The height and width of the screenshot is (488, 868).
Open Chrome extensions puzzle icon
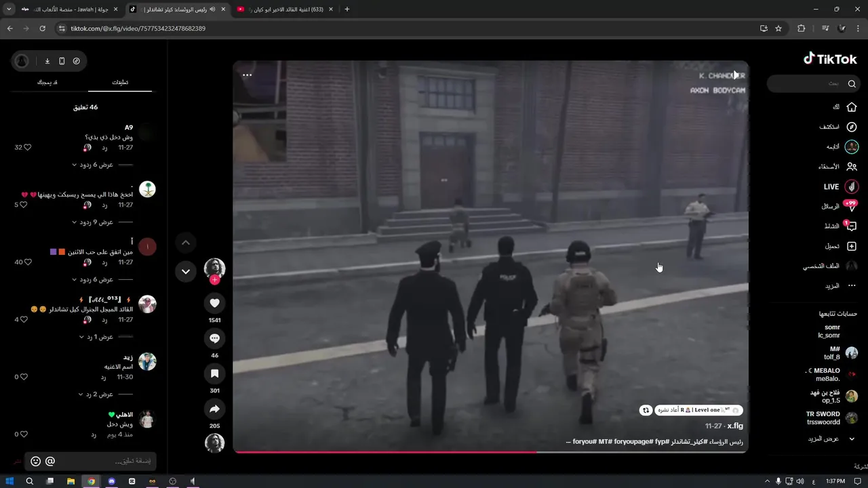click(x=802, y=28)
